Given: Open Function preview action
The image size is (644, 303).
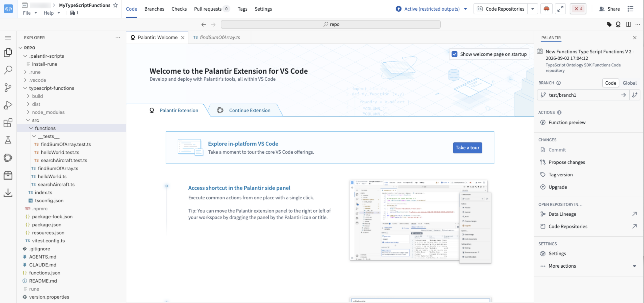Looking at the screenshot, I should (x=567, y=123).
